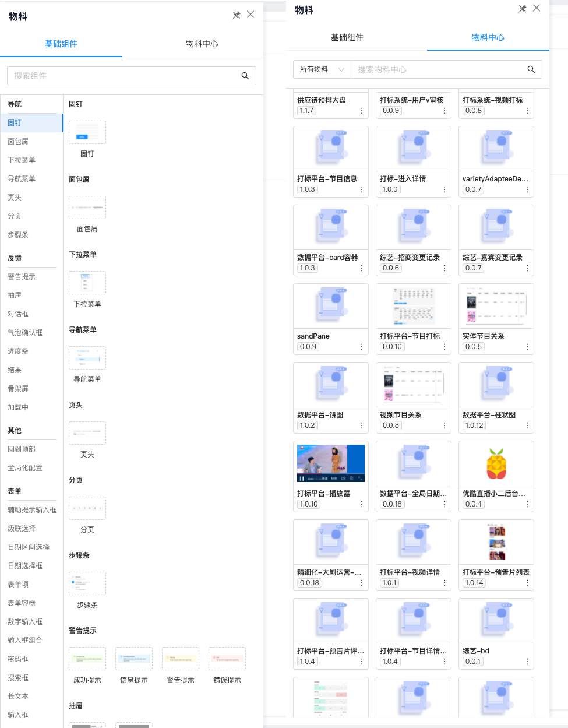Open more menu for 打标-进入详情 card
This screenshot has height=728, width=568.
pos(444,189)
